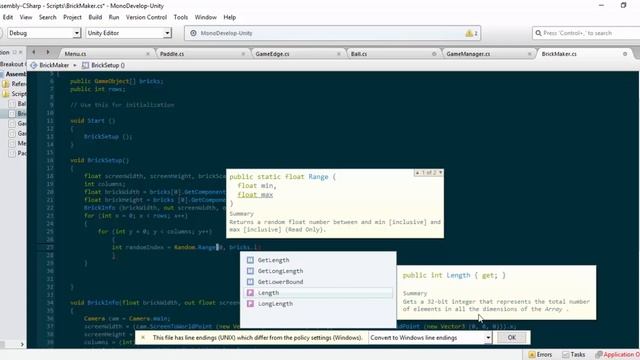Close the Paddle.cs tab
This screenshot has height=360, width=640.
[x=243, y=54]
